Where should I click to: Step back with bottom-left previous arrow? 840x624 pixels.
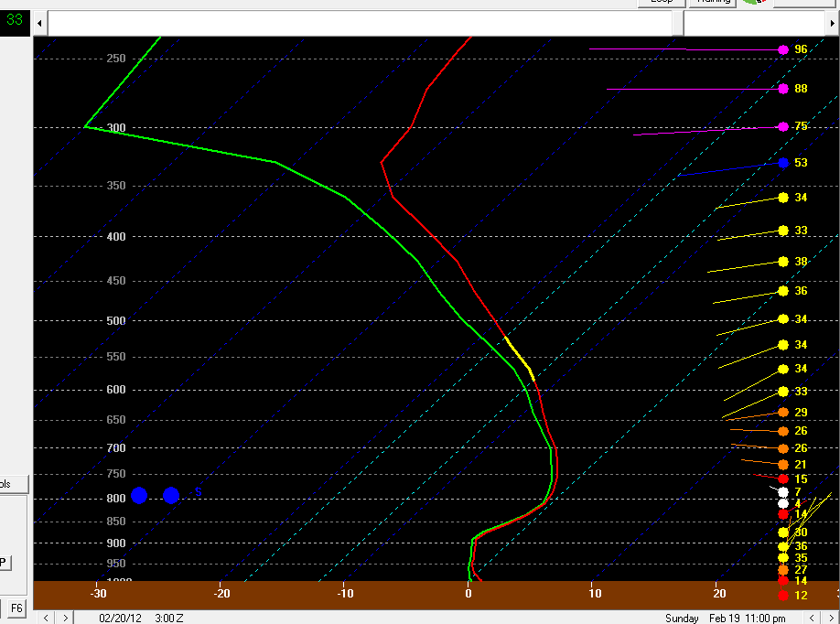(x=46, y=618)
